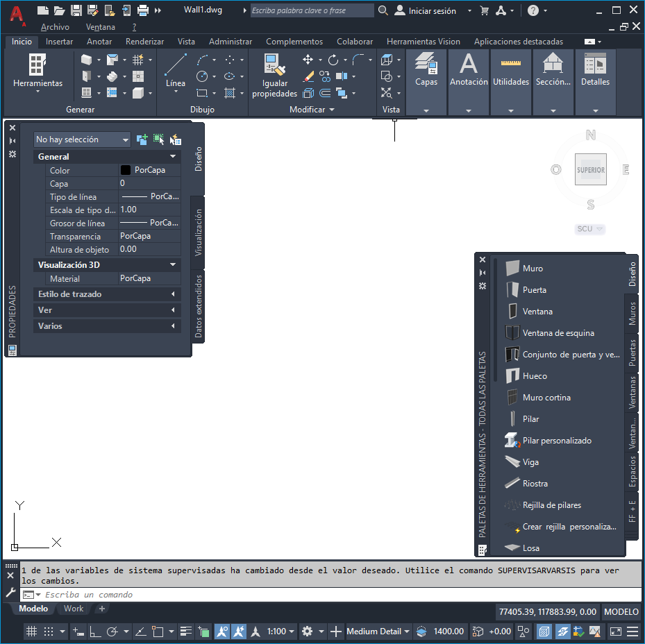
Task: Click the Rectangle tool in Dibujo panel
Action: tap(202, 93)
